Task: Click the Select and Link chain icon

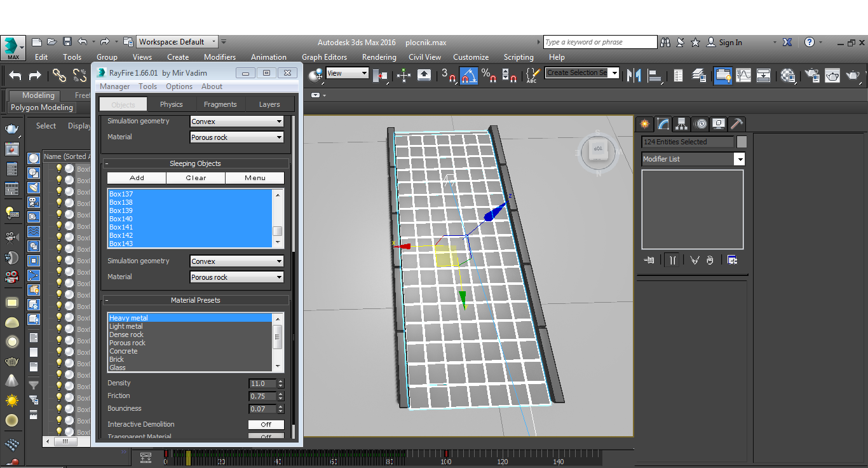Action: pos(59,76)
